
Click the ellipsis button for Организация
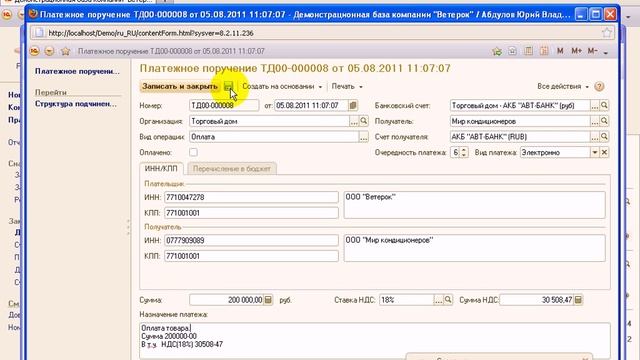(354, 121)
